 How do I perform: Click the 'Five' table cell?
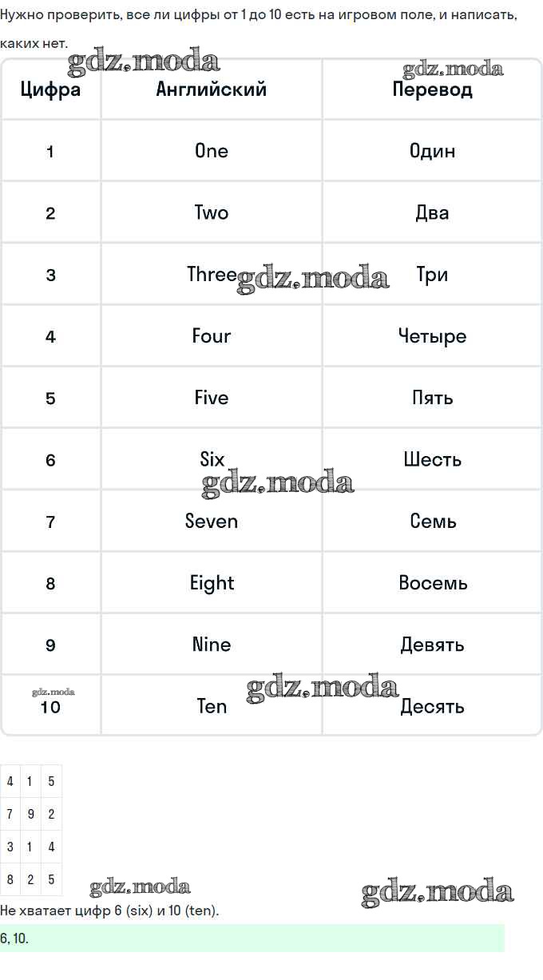[x=212, y=398]
